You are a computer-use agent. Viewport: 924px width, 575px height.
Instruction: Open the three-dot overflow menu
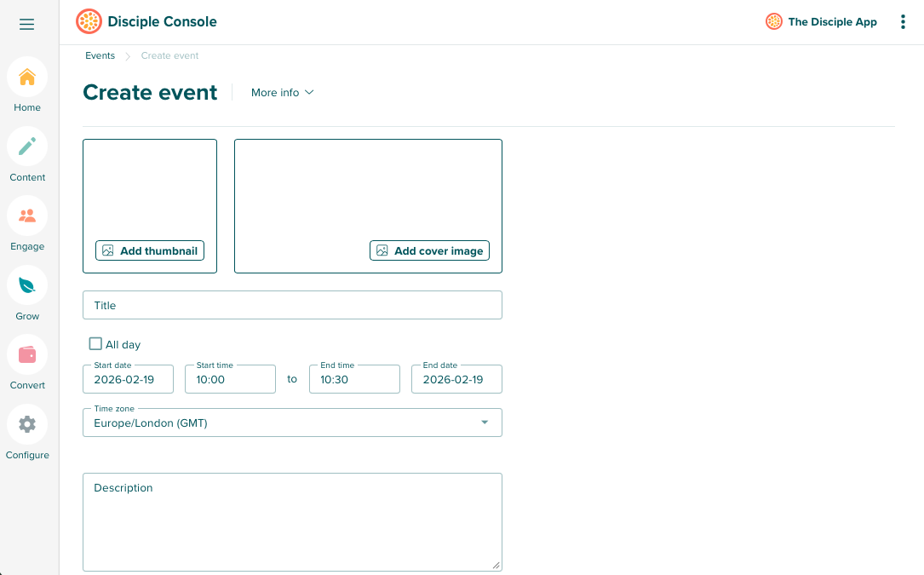(903, 21)
